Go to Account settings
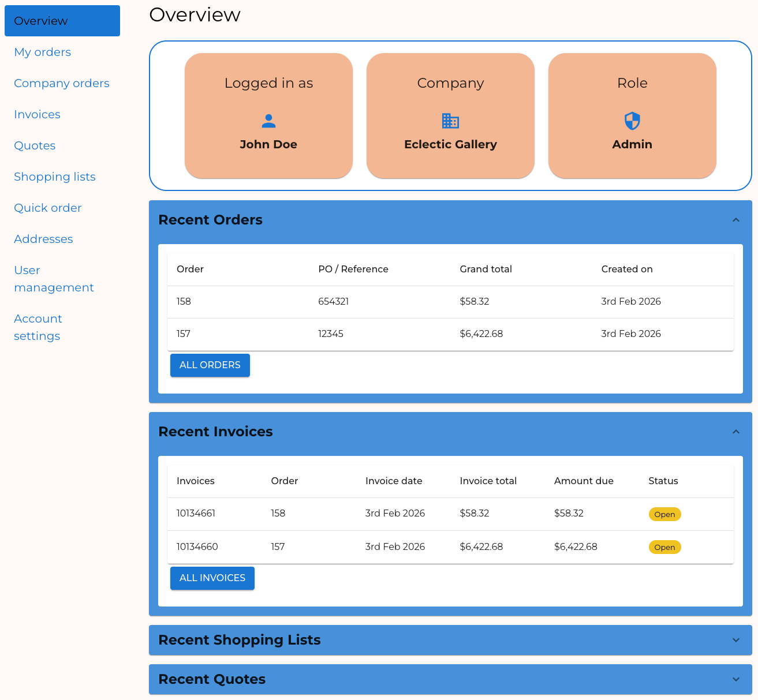This screenshot has height=700, width=758. click(38, 327)
